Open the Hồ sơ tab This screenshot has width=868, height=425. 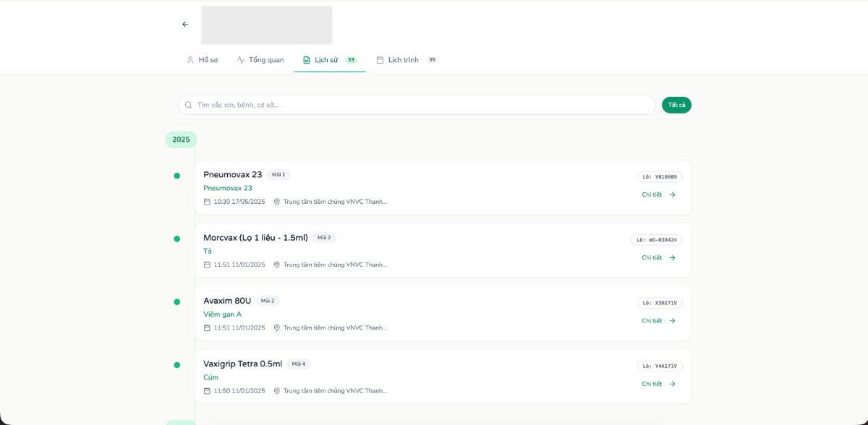202,60
